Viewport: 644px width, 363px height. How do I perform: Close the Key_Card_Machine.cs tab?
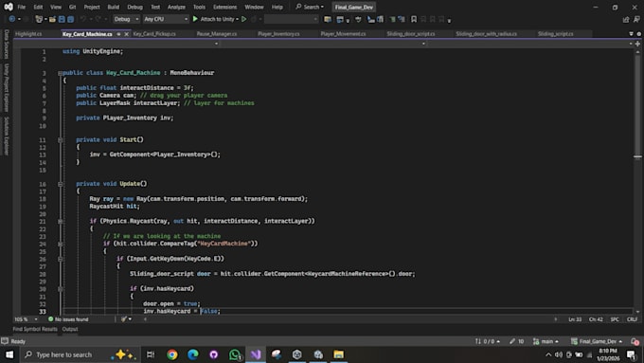click(127, 34)
